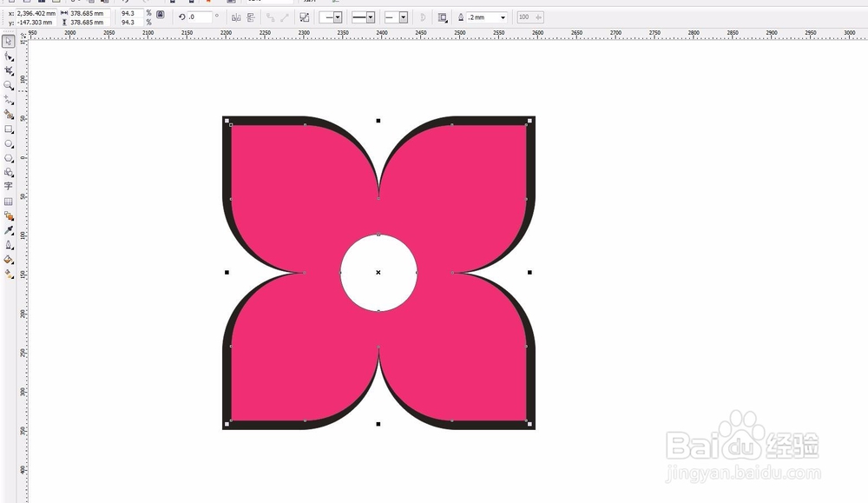Pick the Ellipse tool
Image resolution: width=868 pixels, height=503 pixels.
point(9,143)
